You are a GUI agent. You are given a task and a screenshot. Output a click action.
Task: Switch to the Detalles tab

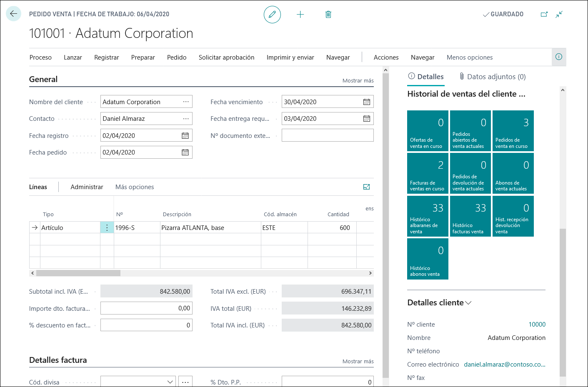click(x=426, y=77)
